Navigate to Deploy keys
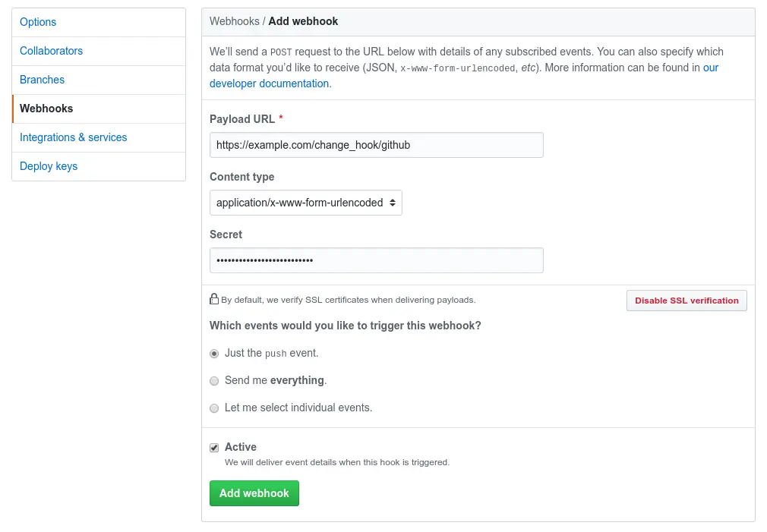Image resolution: width=767 pixels, height=532 pixels. (49, 166)
